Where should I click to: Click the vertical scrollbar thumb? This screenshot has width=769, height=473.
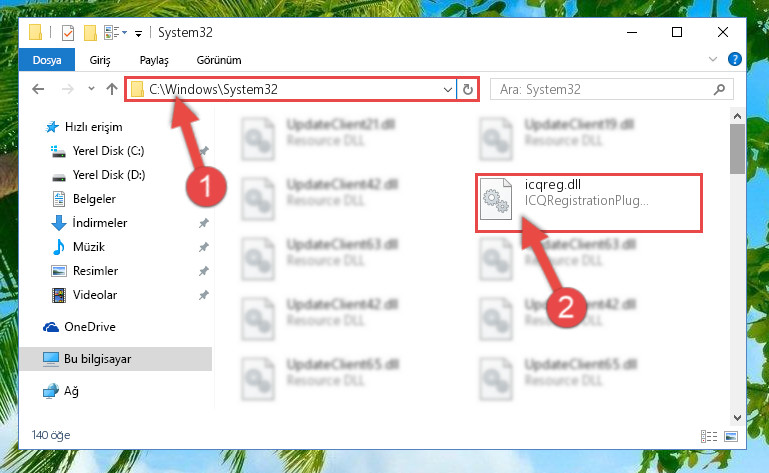737,149
